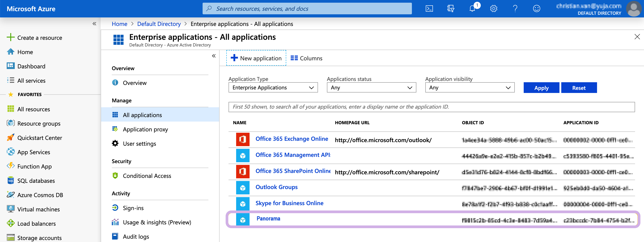Go to Home in the breadcrumb
This screenshot has width=644, height=242.
pos(119,24)
